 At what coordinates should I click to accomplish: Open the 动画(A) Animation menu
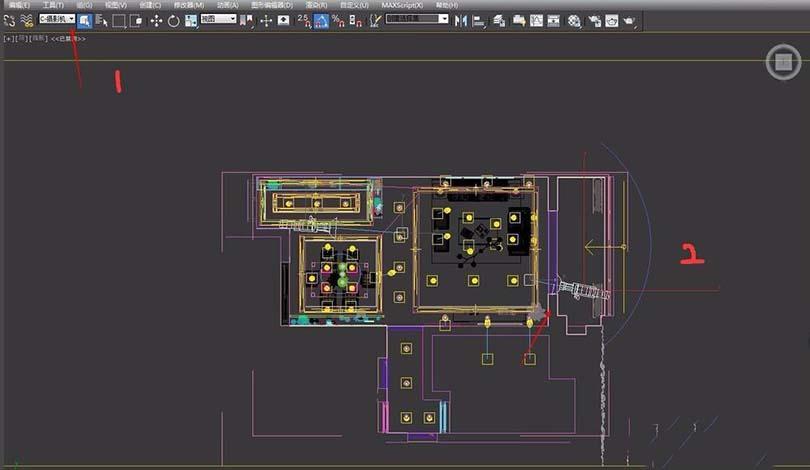point(227,5)
